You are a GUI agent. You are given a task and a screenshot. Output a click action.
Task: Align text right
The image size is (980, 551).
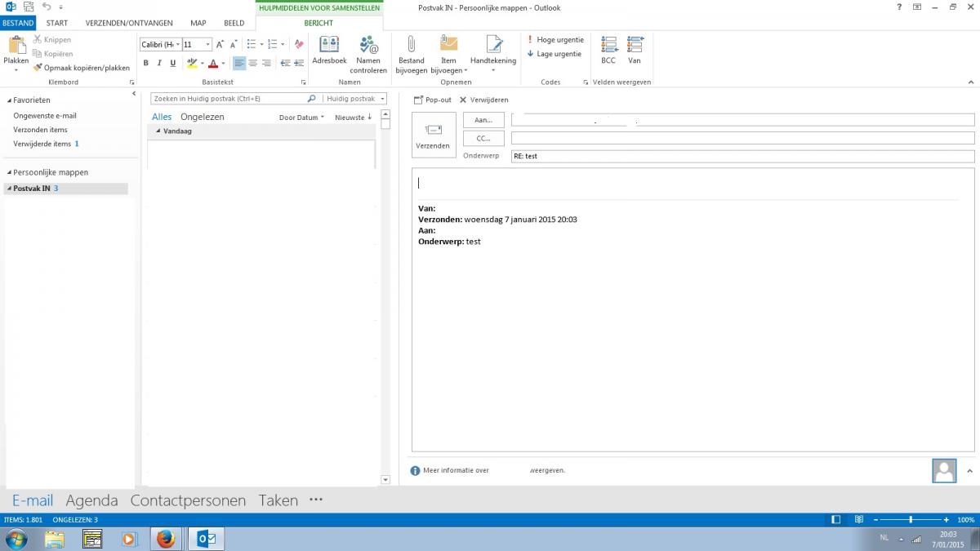266,63
